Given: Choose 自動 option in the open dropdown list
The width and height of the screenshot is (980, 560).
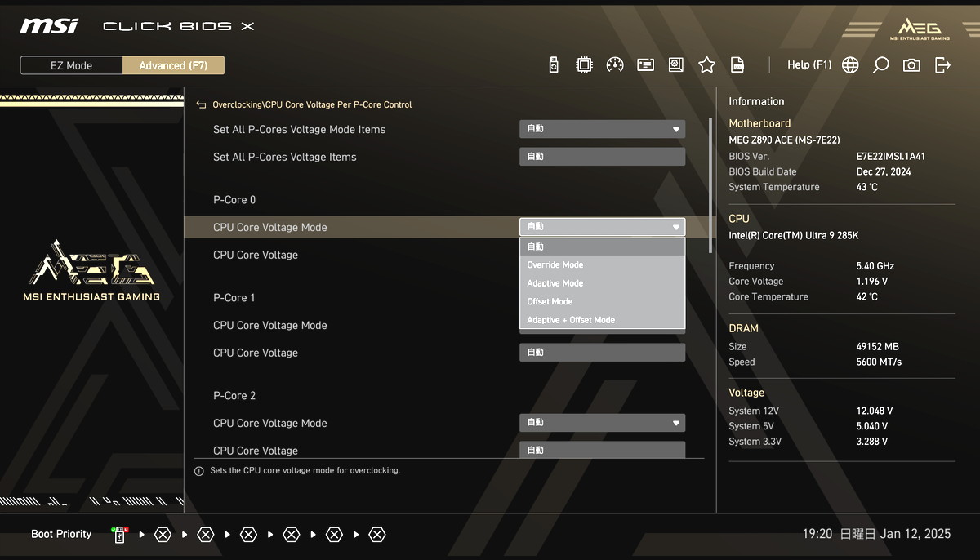Looking at the screenshot, I should coord(602,247).
